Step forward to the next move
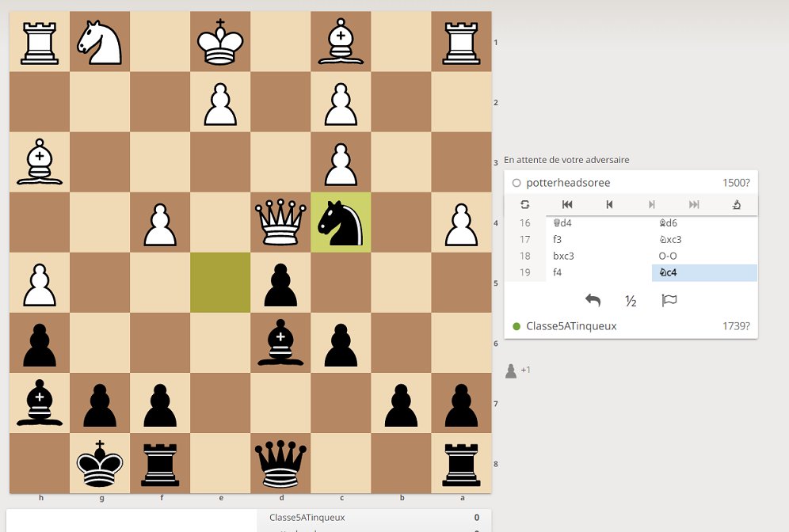Screen dimensions: 789x532 (x=652, y=204)
